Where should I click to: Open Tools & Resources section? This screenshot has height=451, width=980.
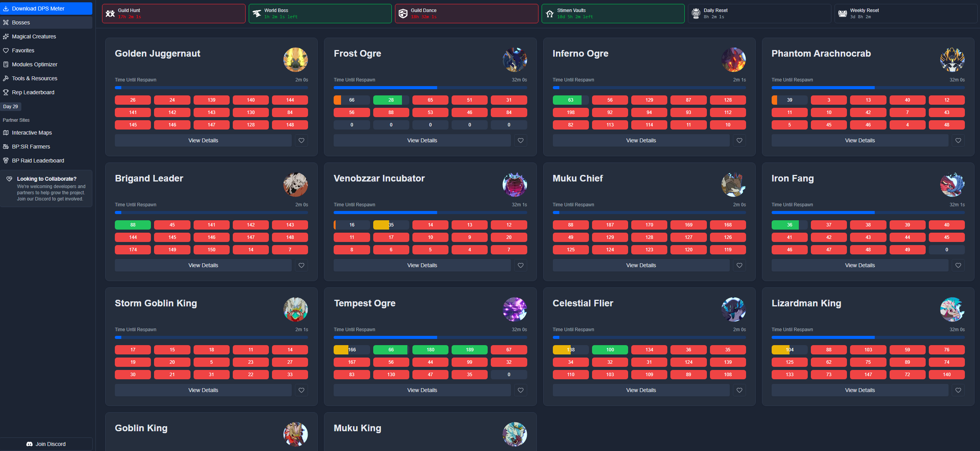click(x=35, y=78)
